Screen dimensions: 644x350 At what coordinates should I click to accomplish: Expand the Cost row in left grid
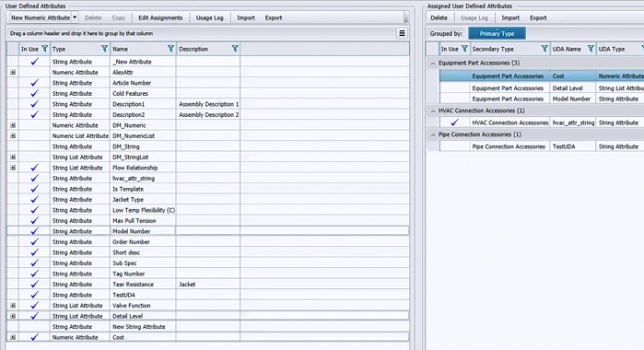(13, 337)
